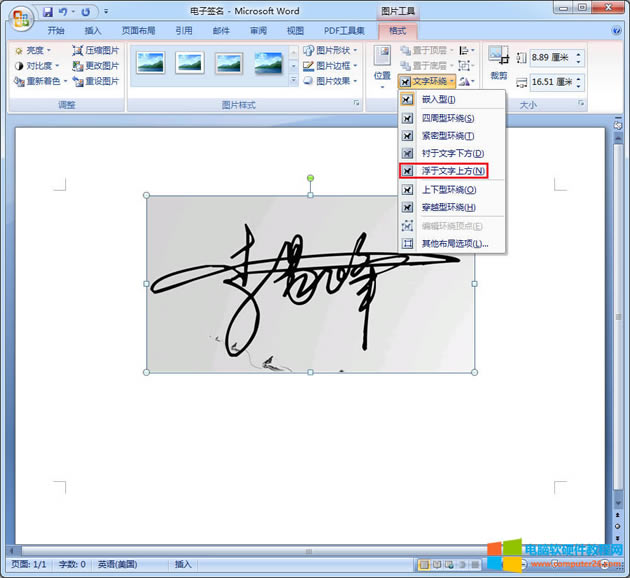Click the signature image in the document
The image size is (630, 578).
tap(310, 284)
